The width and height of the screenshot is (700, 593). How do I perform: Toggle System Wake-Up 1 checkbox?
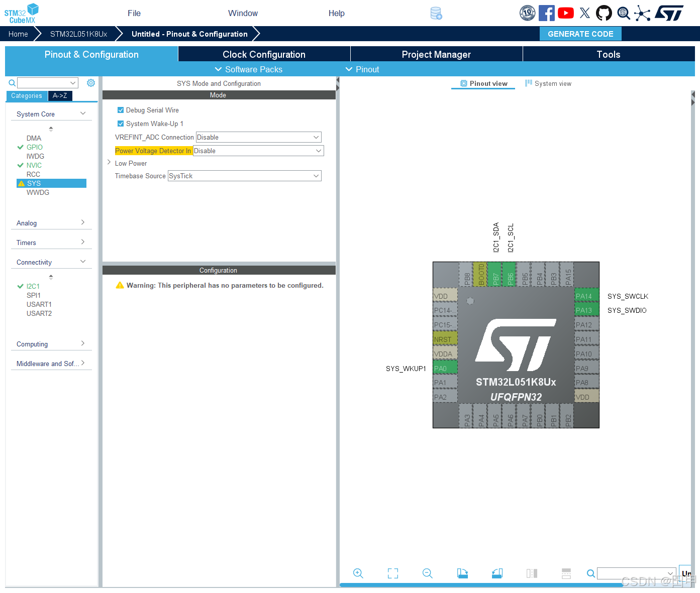[x=121, y=124]
